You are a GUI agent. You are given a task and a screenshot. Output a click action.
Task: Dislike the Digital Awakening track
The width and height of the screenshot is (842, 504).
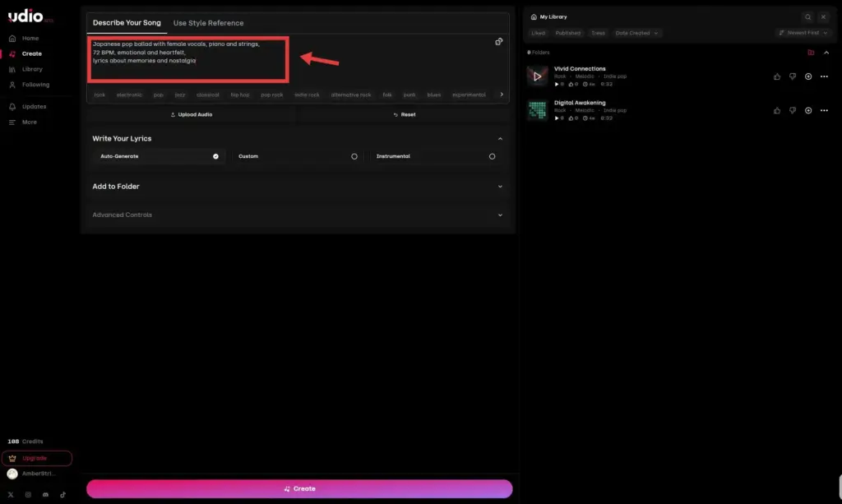click(793, 110)
